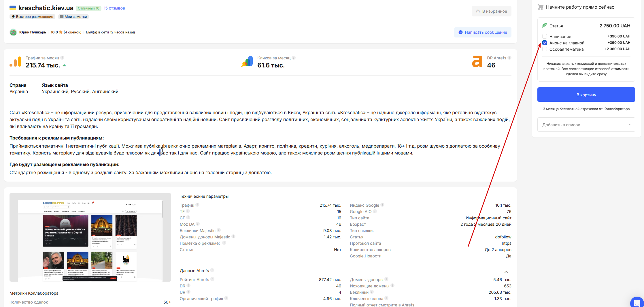
Task: Click the До 2 анкоров value
Action: click(x=498, y=250)
